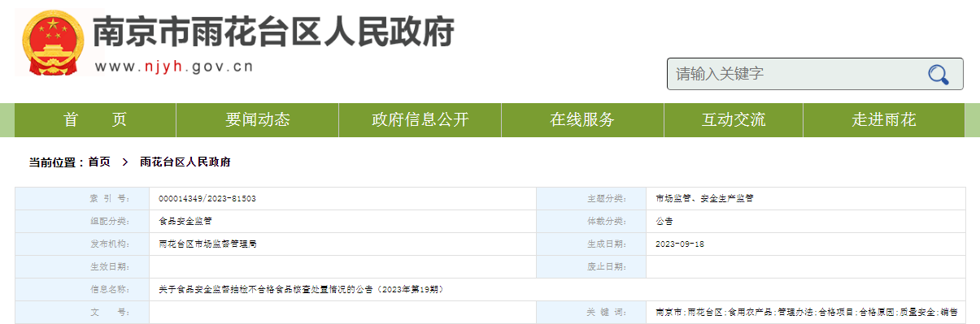Click the 关键词 label cell
Viewport: 980px width, 324px height.
[x=591, y=312]
